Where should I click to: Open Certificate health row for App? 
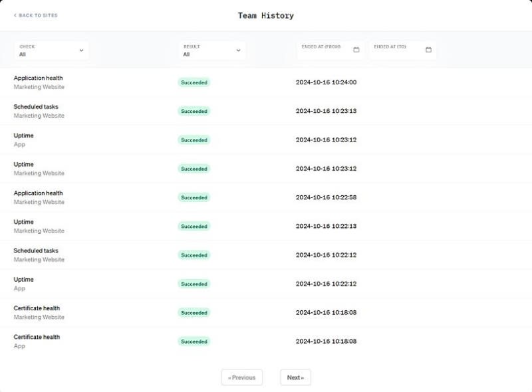pos(266,342)
